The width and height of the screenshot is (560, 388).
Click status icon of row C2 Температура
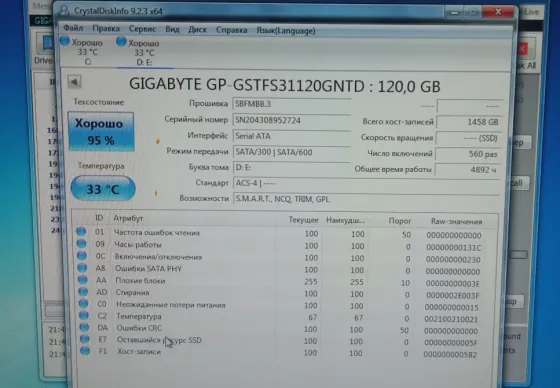[84, 315]
